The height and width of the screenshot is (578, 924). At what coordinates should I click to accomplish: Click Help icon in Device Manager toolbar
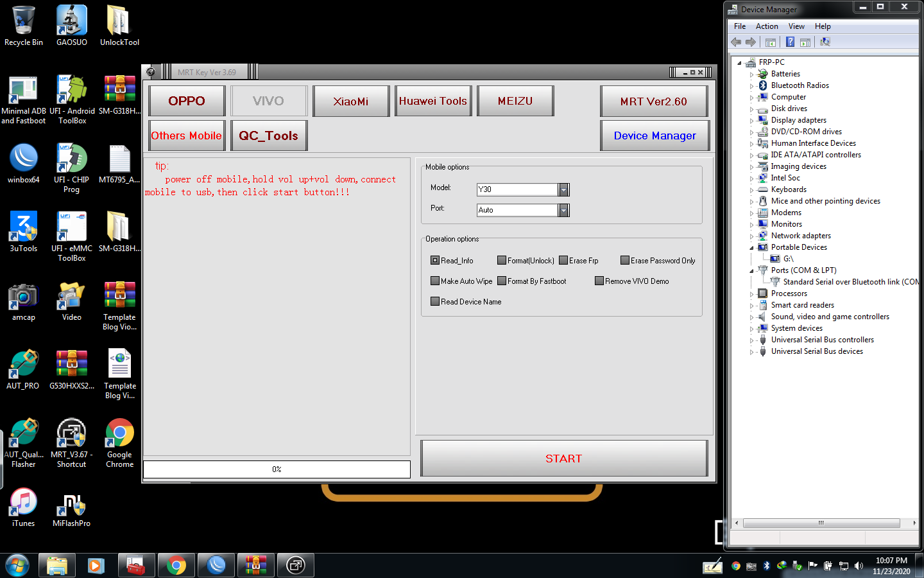point(790,42)
